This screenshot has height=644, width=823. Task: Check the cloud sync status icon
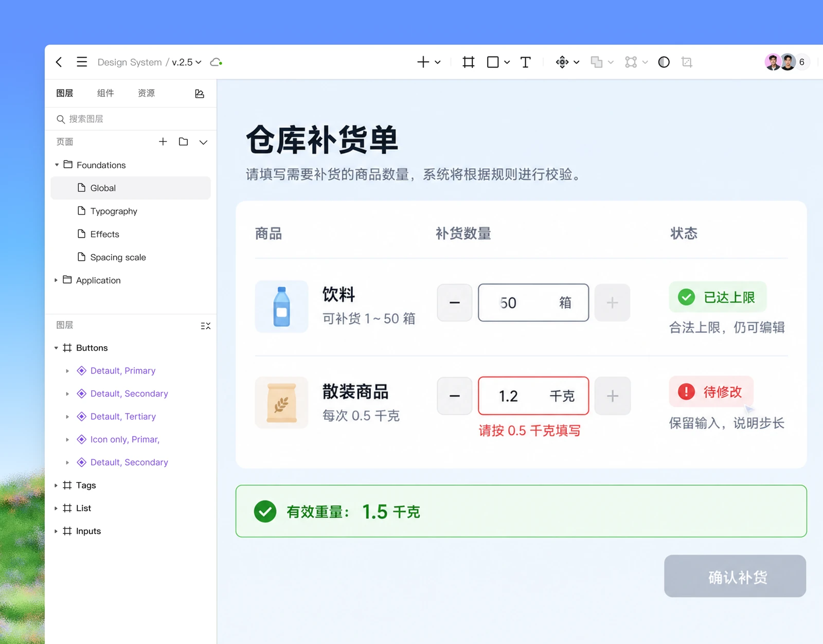pos(216,62)
